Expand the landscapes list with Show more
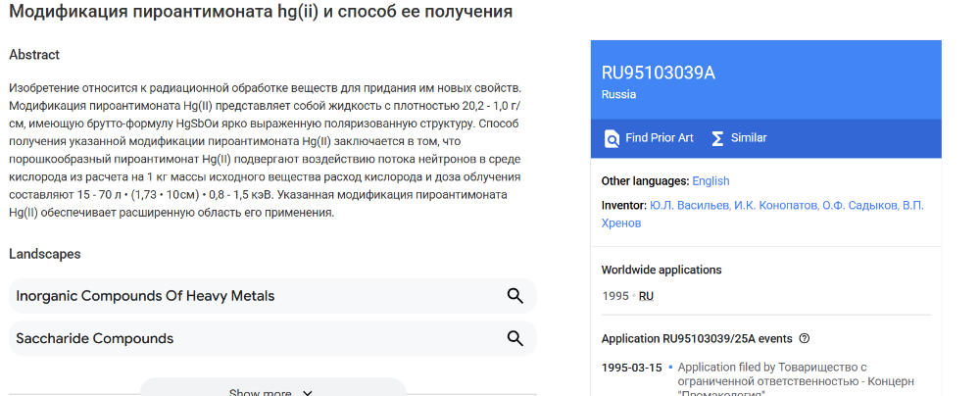This screenshot has width=980, height=396. pos(271,392)
